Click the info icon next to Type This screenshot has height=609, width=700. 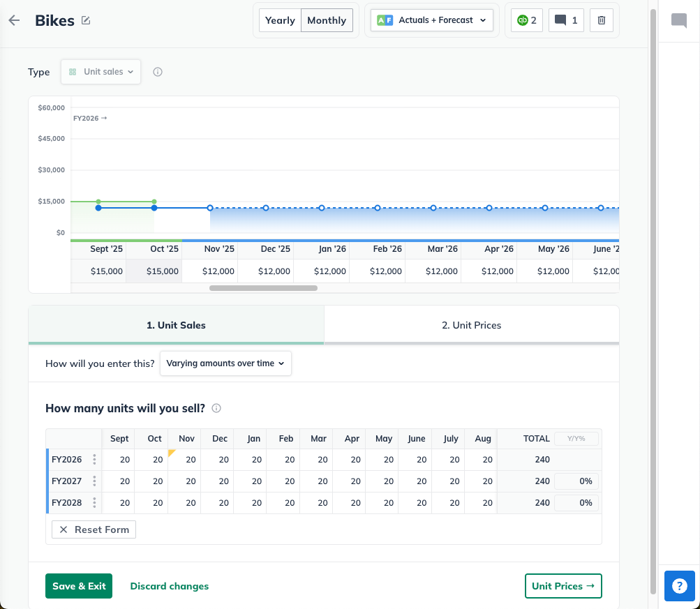[x=158, y=72]
